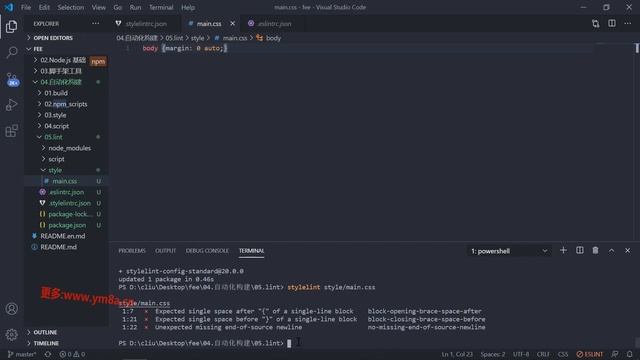Open notifications bell in status bar
The width and height of the screenshot is (640, 360).
pos(629,354)
